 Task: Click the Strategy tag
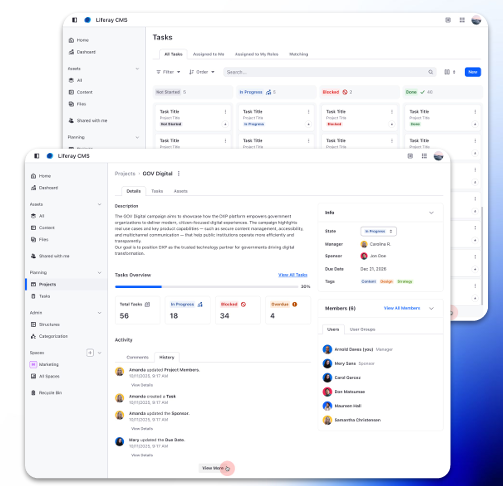tap(405, 282)
